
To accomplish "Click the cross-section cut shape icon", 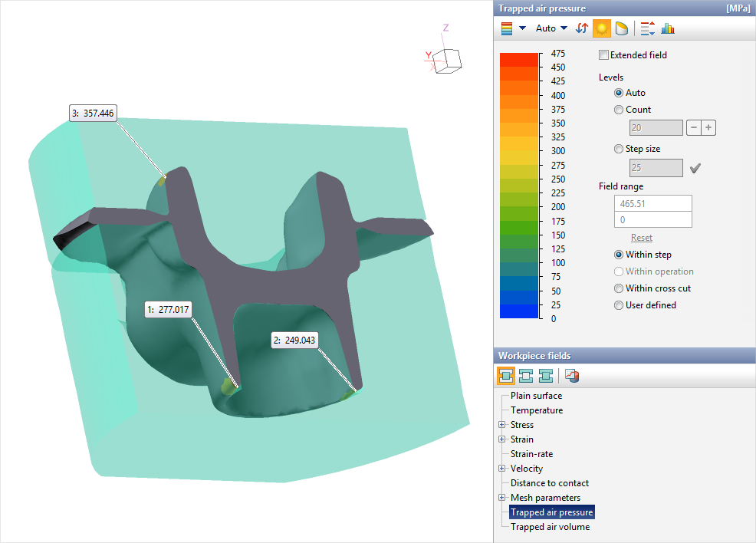I will point(622,28).
